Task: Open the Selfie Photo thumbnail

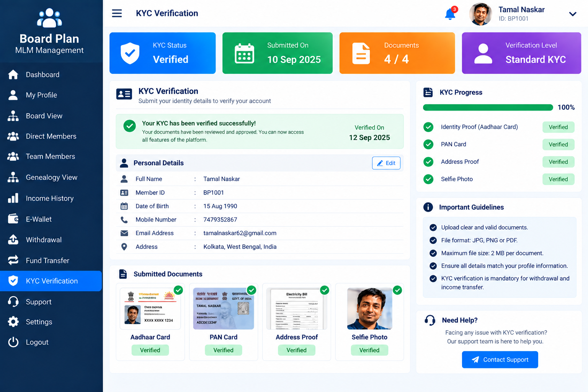Action: tap(369, 309)
